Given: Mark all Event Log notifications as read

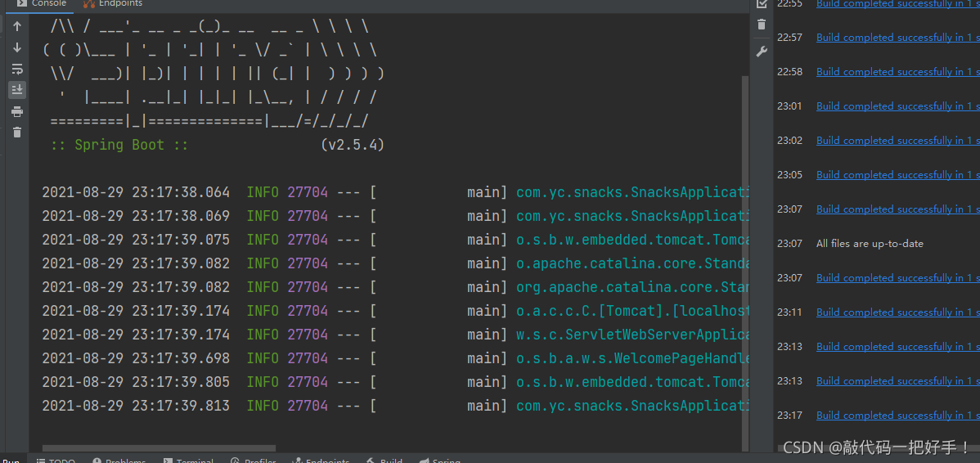Looking at the screenshot, I should [x=762, y=4].
